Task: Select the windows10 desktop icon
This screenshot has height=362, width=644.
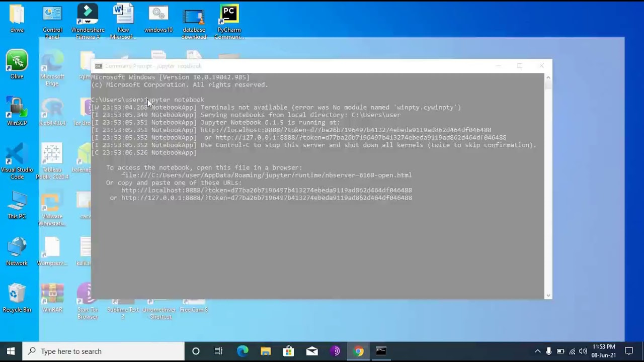Action: pos(158,19)
